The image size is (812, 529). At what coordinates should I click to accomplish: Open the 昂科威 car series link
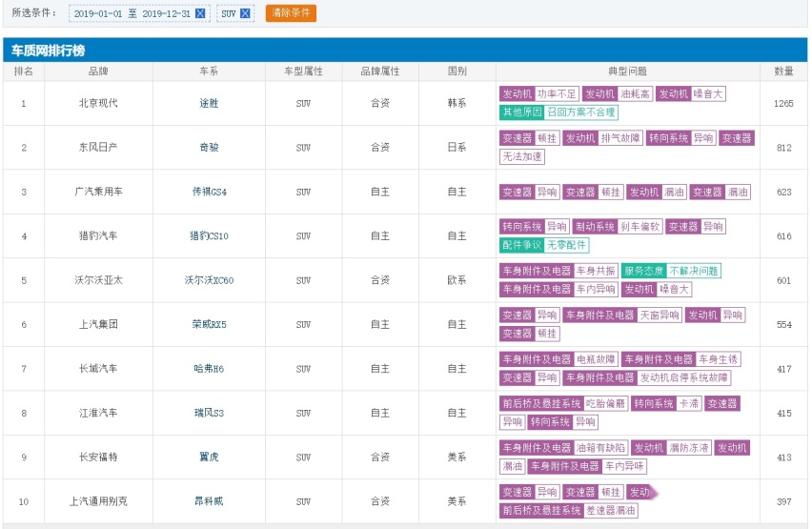209,501
